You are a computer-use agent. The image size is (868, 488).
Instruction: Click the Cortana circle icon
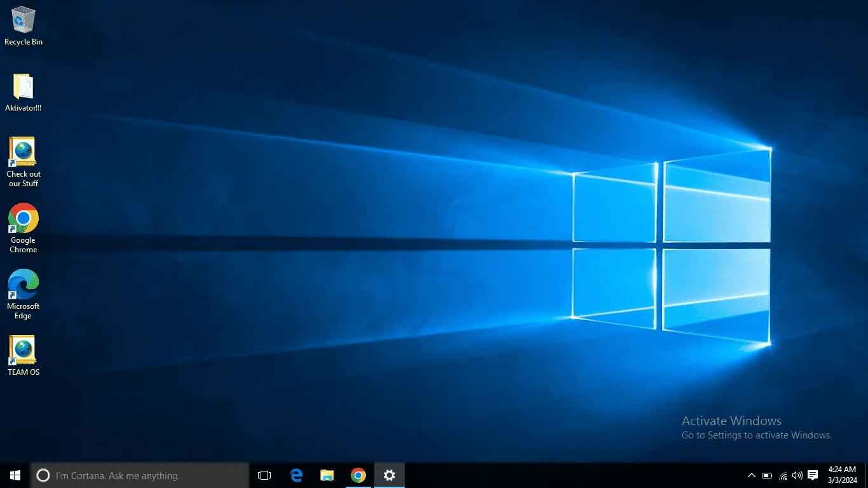tap(43, 475)
